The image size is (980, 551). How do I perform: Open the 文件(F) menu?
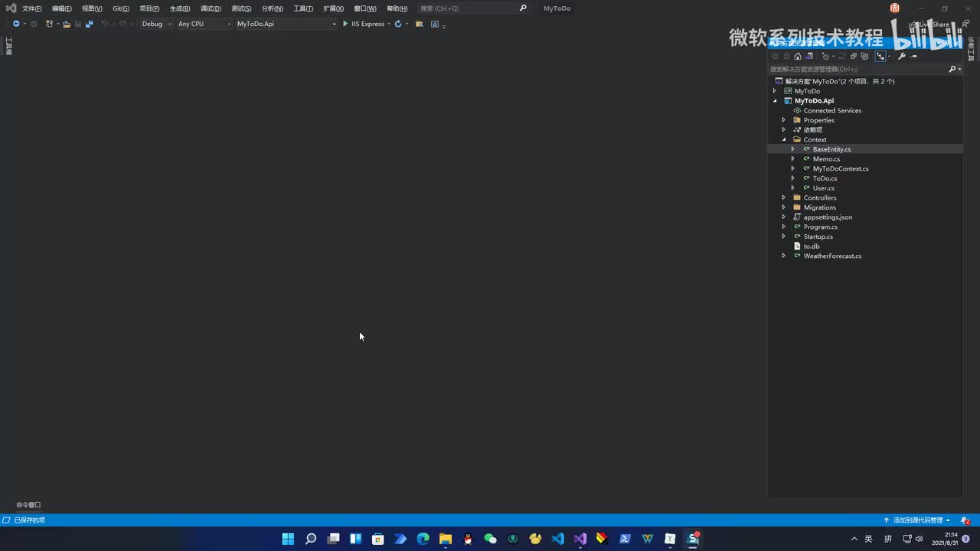tap(31, 8)
